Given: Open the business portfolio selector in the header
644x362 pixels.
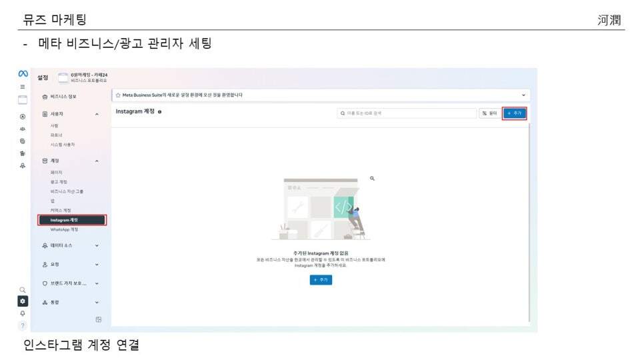Looking at the screenshot, I should [83, 77].
